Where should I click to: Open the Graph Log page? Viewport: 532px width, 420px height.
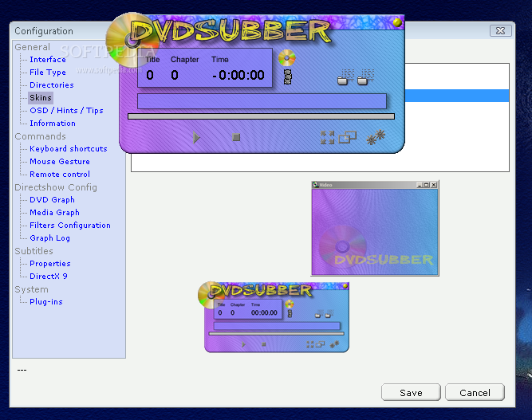click(x=50, y=238)
